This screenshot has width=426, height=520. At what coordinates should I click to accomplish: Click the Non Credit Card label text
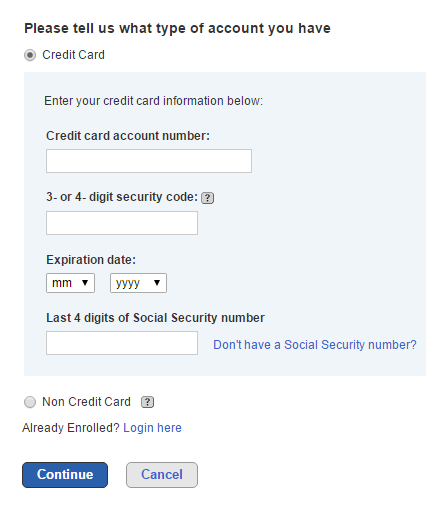tap(86, 402)
